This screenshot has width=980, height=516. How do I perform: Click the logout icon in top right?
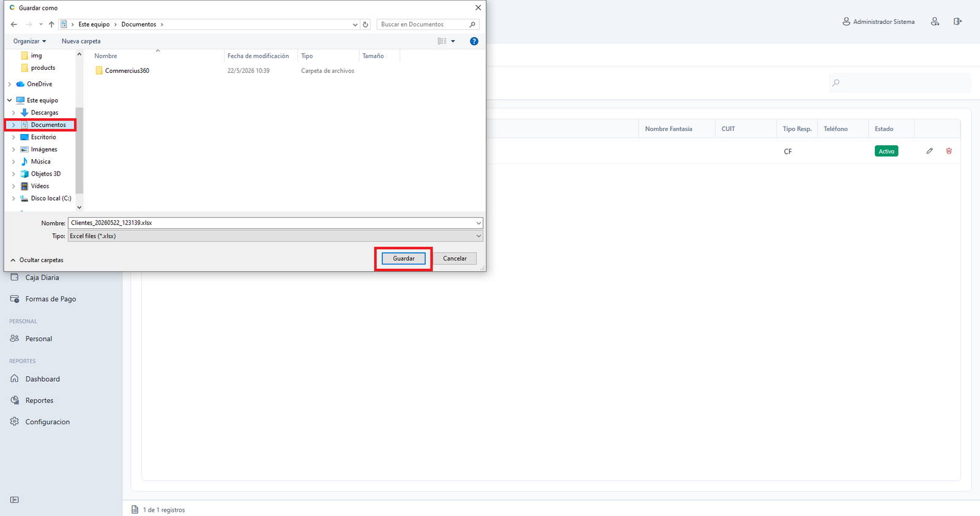957,21
